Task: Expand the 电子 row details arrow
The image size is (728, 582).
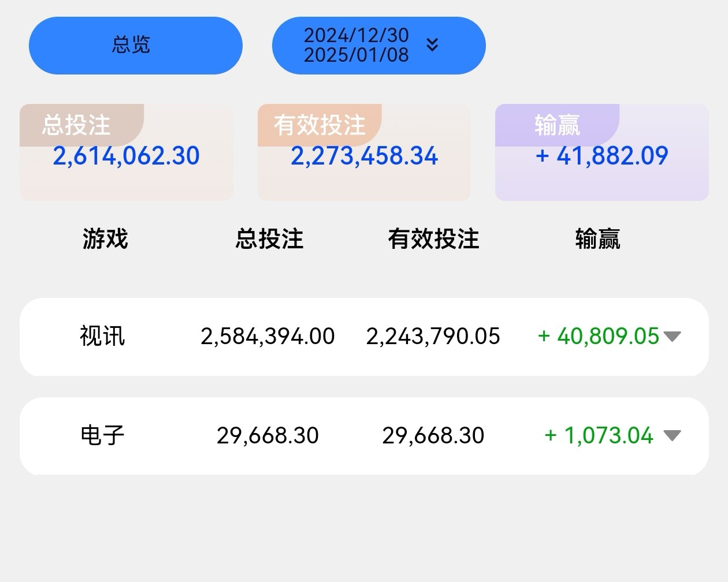Action: point(672,435)
